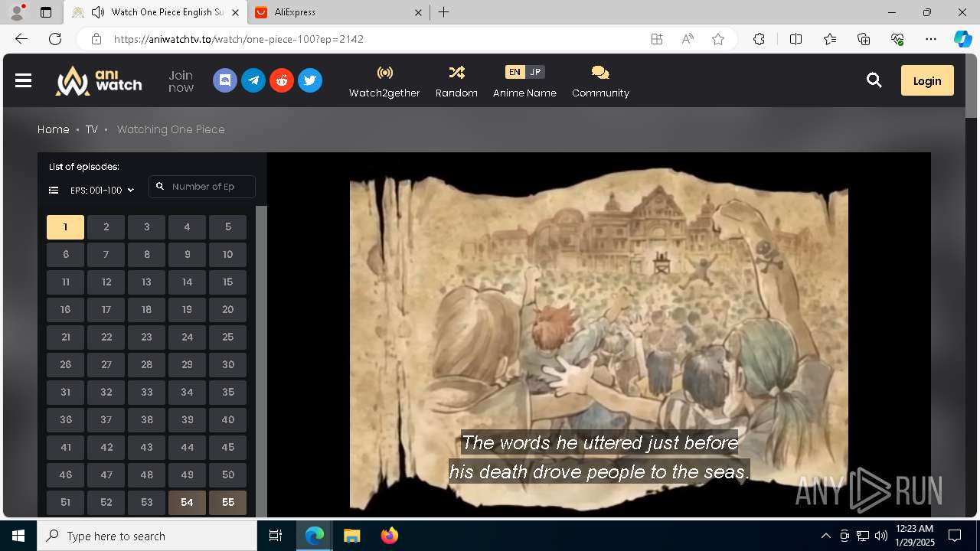This screenshot has height=551, width=980.
Task: Select episode 23
Action: [x=146, y=337]
